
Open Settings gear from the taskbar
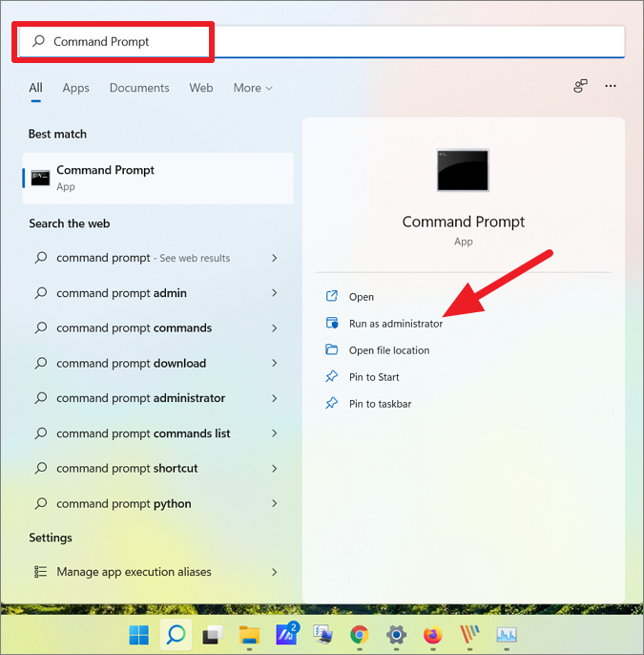(x=396, y=635)
